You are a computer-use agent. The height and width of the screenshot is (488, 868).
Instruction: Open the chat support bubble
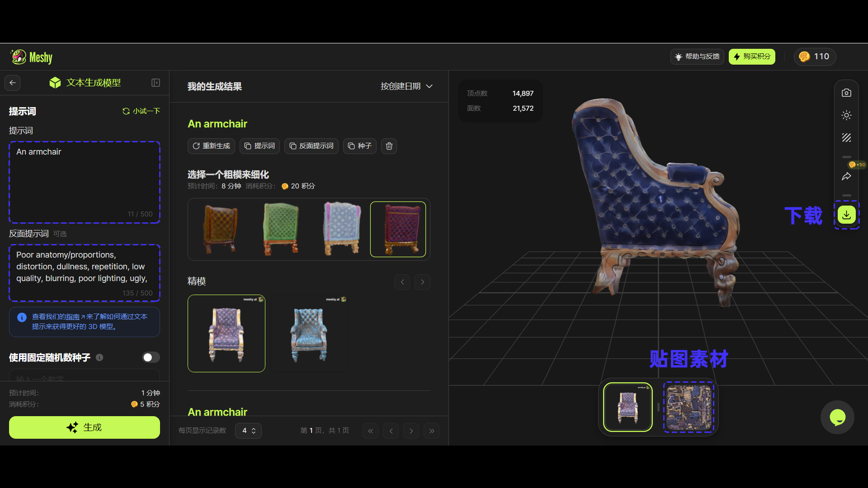838,417
